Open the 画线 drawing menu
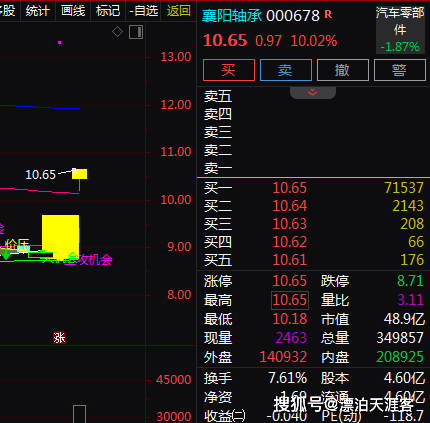 (x=73, y=11)
